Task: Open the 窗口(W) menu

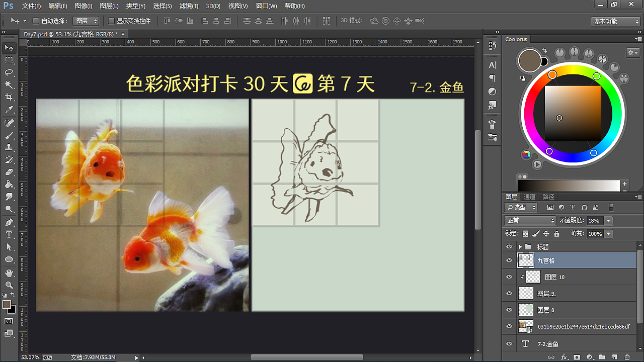Action: (266, 6)
